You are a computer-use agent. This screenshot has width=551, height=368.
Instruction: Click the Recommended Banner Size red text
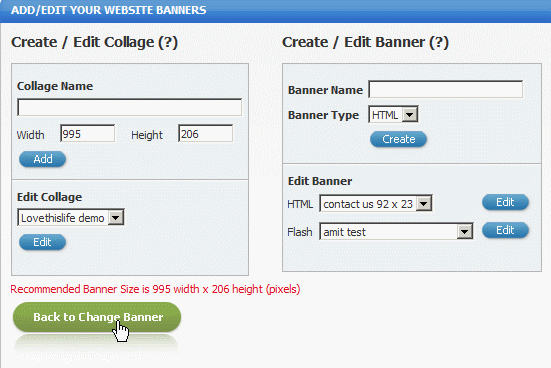pos(155,289)
